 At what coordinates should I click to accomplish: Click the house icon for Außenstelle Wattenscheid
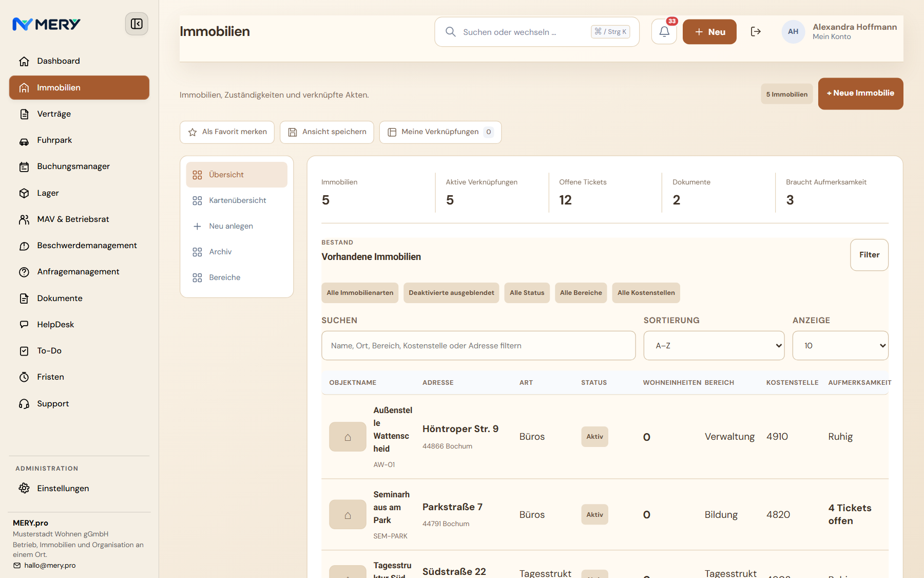tap(348, 437)
